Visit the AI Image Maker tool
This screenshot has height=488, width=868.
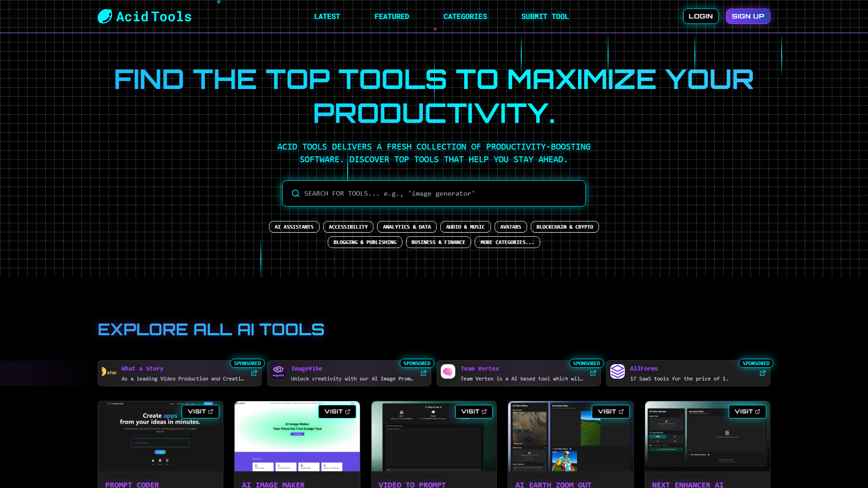tap(337, 412)
